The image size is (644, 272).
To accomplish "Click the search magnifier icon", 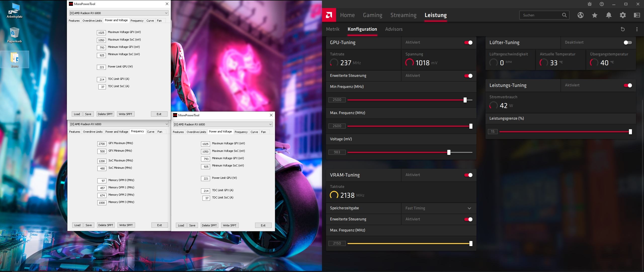I will point(564,15).
